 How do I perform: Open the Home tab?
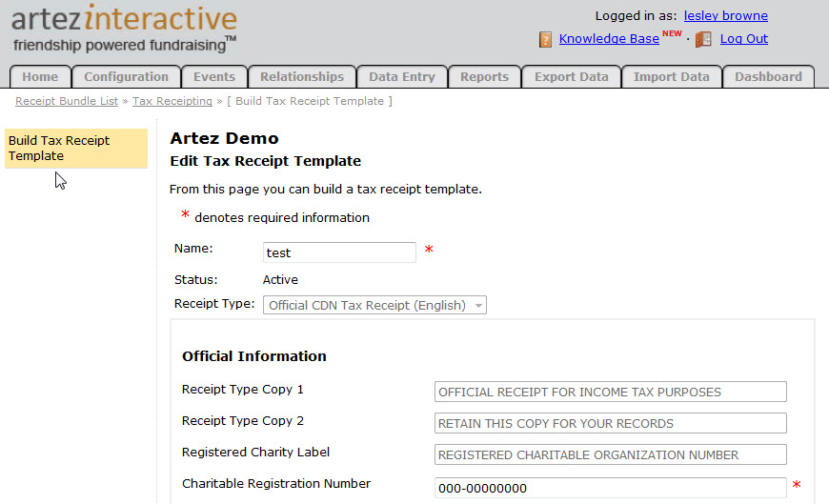(x=40, y=77)
